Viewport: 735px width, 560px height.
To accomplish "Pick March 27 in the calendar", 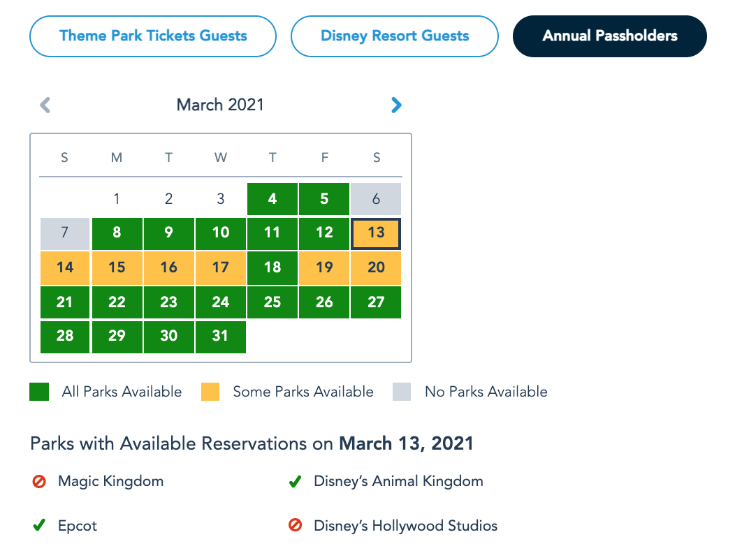I will [376, 302].
